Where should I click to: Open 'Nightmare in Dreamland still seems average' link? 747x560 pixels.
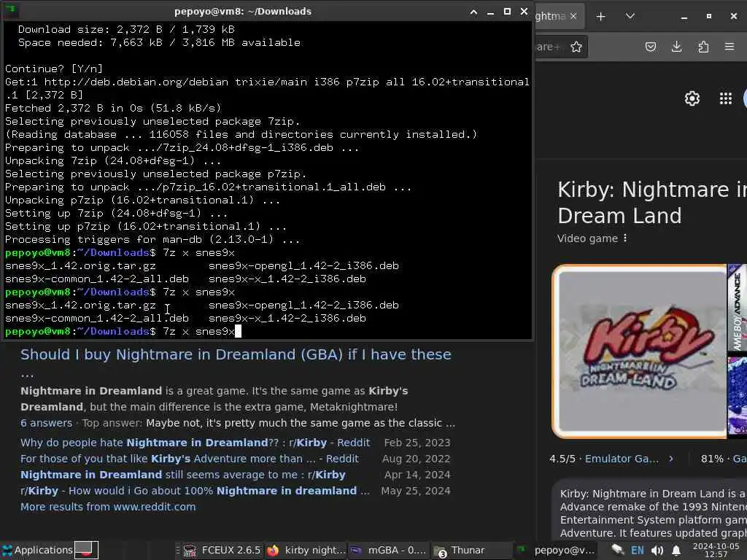(183, 475)
